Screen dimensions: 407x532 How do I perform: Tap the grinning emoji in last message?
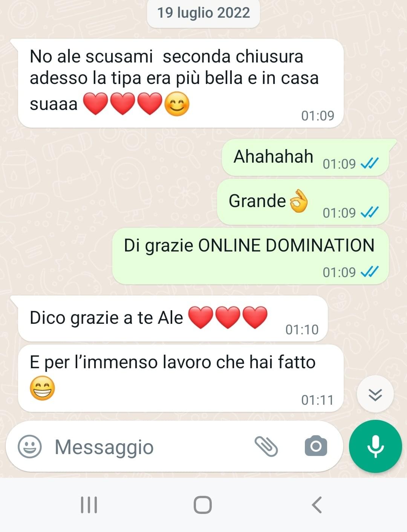point(42,388)
